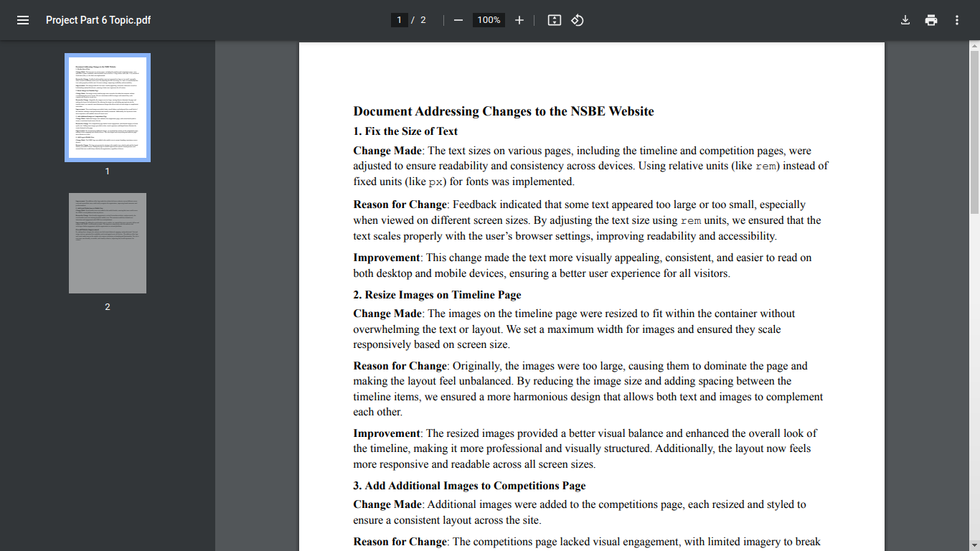Click the page number input field
The height and width of the screenshot is (551, 980).
[x=399, y=20]
